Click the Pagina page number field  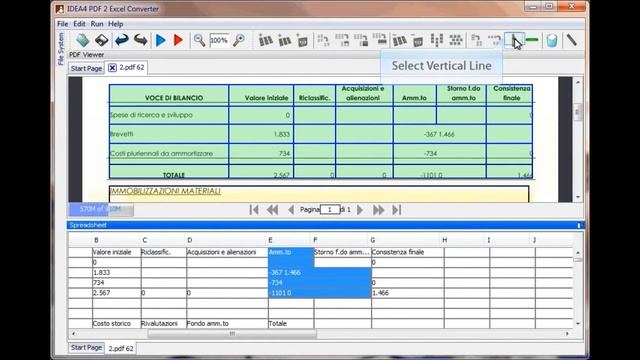point(330,210)
